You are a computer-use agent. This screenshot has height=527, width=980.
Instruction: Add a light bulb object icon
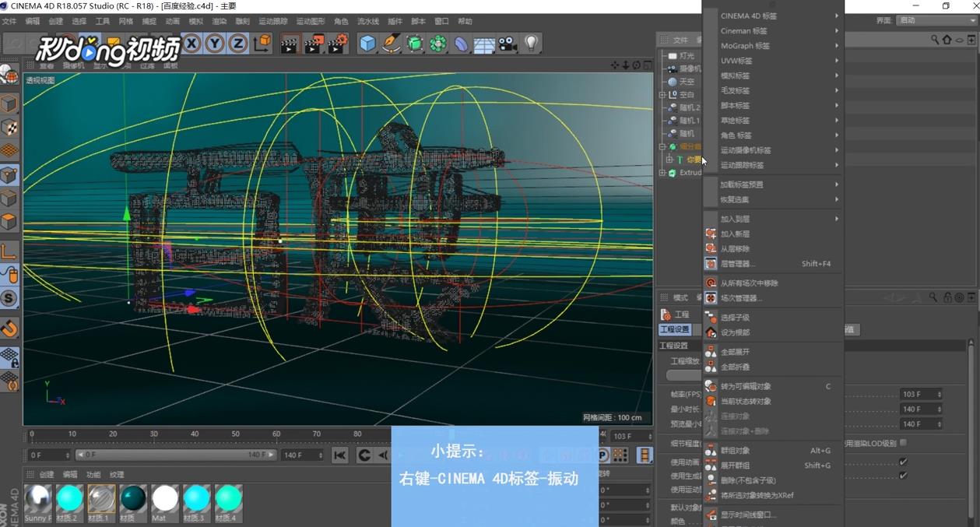531,44
